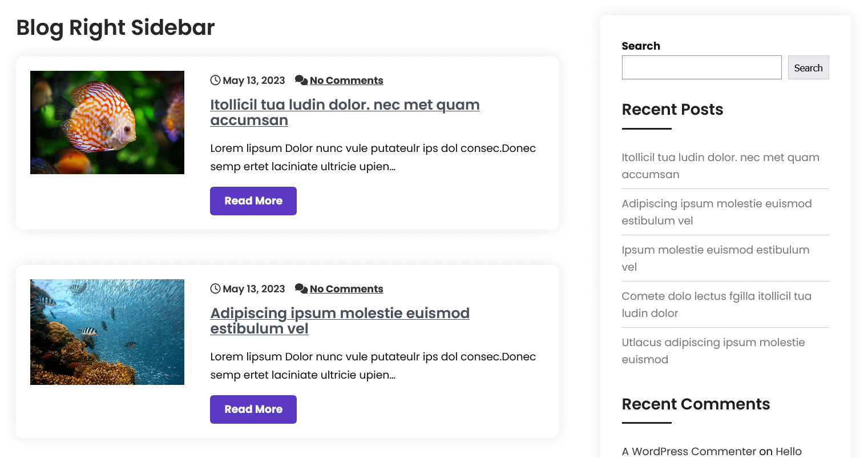Open the No Comments link on the Adipiscing post

pyautogui.click(x=346, y=289)
